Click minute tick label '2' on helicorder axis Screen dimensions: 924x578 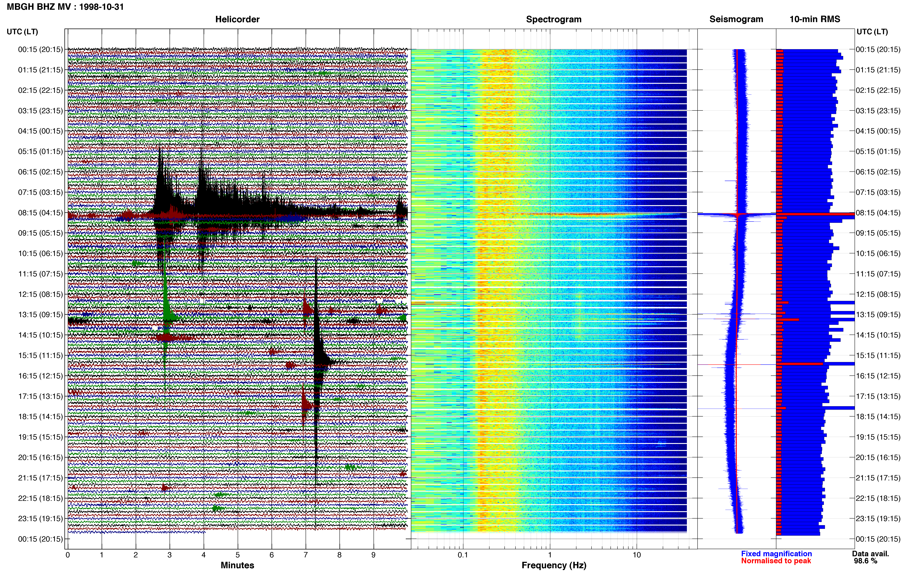tap(136, 555)
